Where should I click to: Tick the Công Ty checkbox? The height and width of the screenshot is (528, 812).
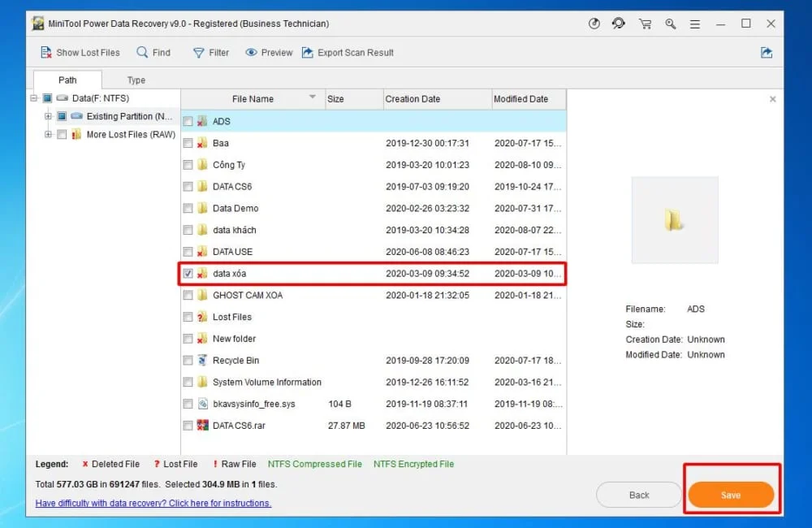pyautogui.click(x=188, y=165)
